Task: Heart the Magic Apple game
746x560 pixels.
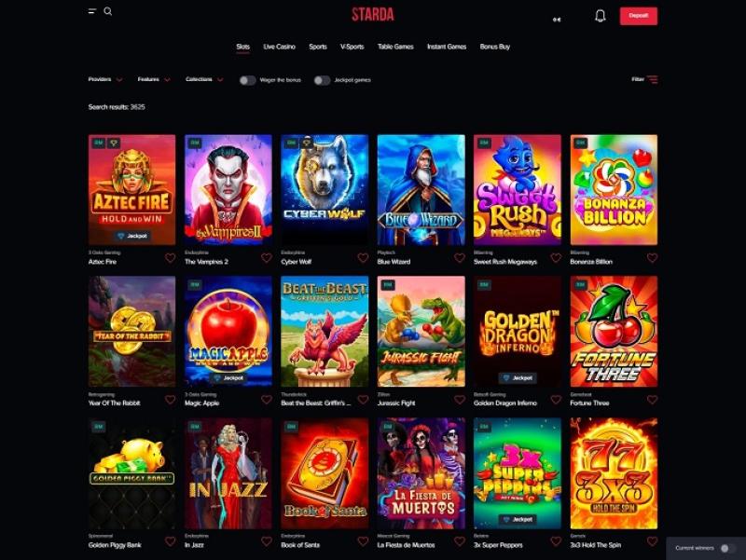Action: (267, 400)
